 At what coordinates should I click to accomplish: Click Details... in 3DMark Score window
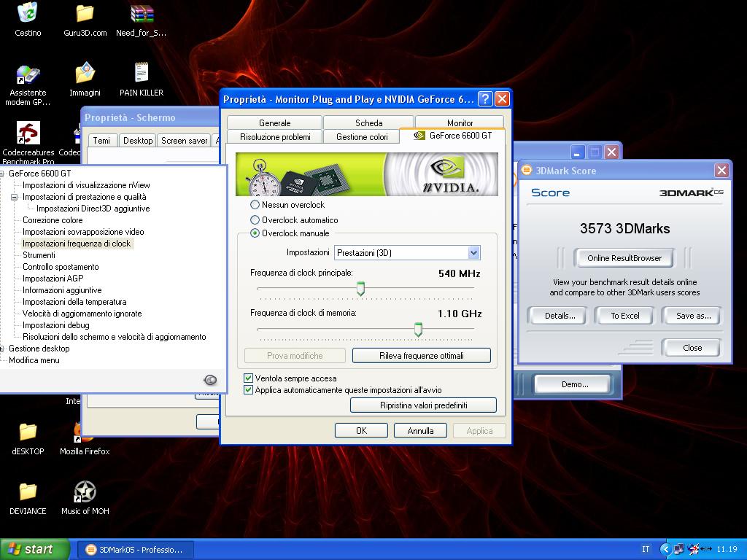[560, 316]
